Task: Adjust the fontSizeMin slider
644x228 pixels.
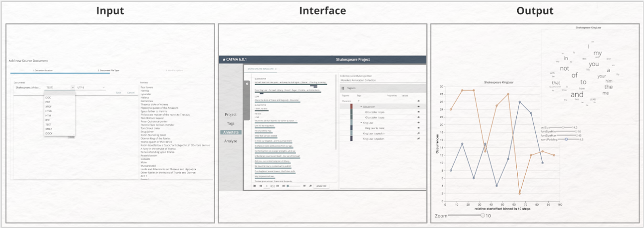Action: tap(566, 132)
